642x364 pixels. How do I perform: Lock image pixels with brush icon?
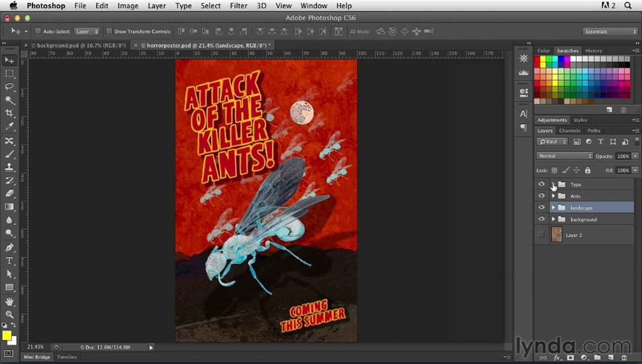(x=566, y=170)
